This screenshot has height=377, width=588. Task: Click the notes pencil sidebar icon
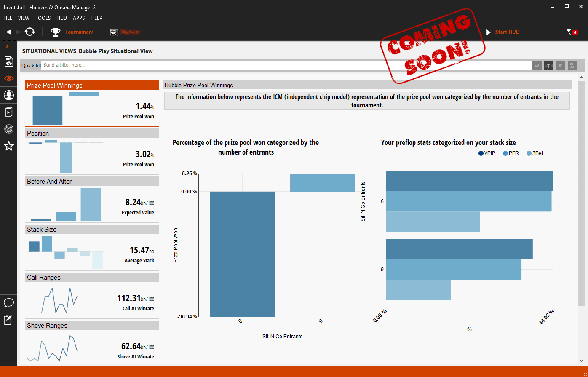click(x=8, y=320)
